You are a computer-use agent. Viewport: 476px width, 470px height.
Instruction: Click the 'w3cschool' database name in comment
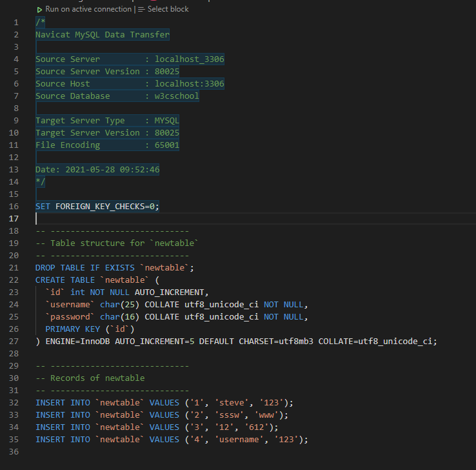point(172,96)
